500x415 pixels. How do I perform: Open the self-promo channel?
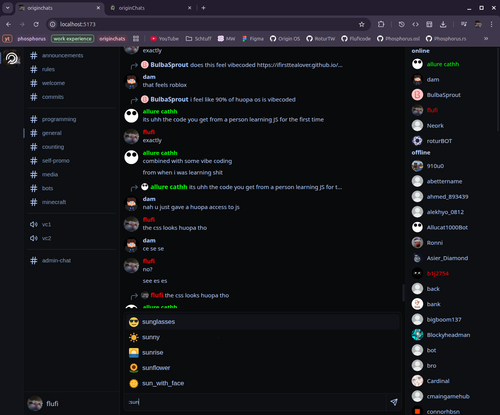71,161
